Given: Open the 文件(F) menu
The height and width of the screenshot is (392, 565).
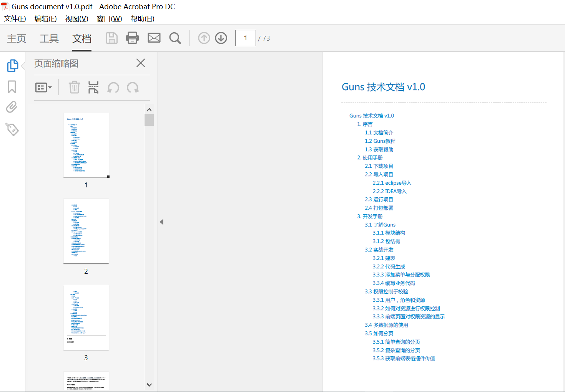Looking at the screenshot, I should (15, 18).
